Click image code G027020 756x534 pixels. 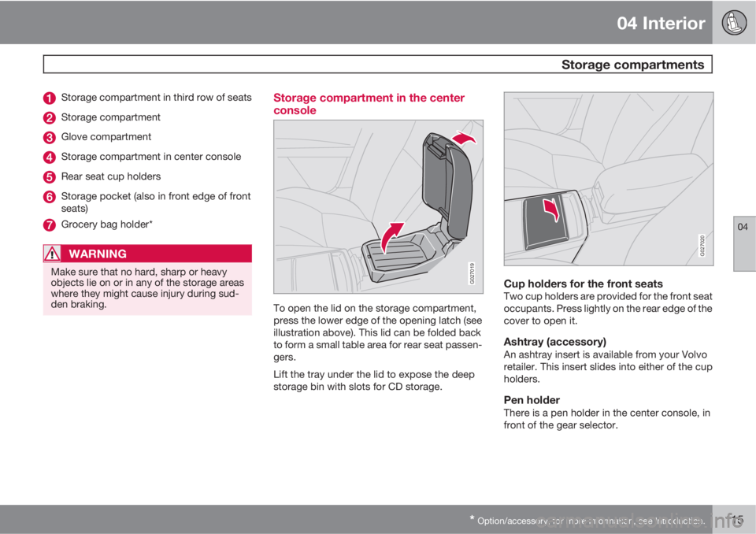702,246
